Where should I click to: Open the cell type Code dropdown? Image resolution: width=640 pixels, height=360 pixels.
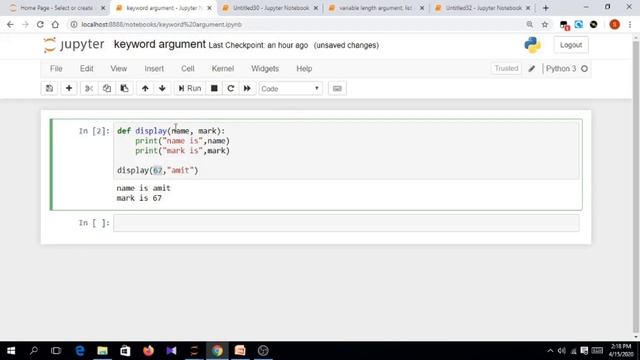[x=290, y=89]
